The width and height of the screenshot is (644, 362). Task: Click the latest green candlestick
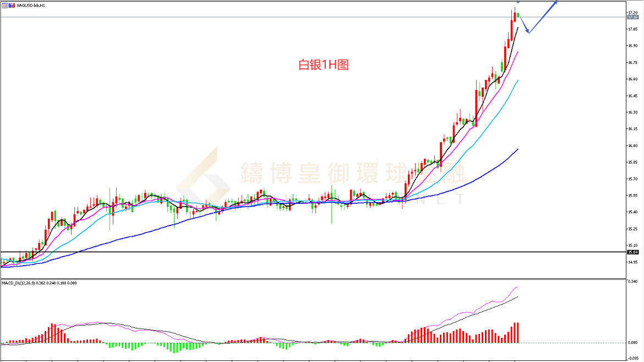(x=518, y=15)
